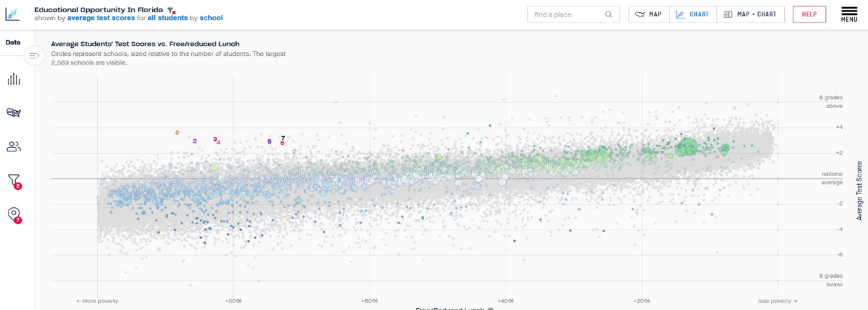
Task: Click the scatterplot logo icon at top left
Action: pyautogui.click(x=12, y=14)
